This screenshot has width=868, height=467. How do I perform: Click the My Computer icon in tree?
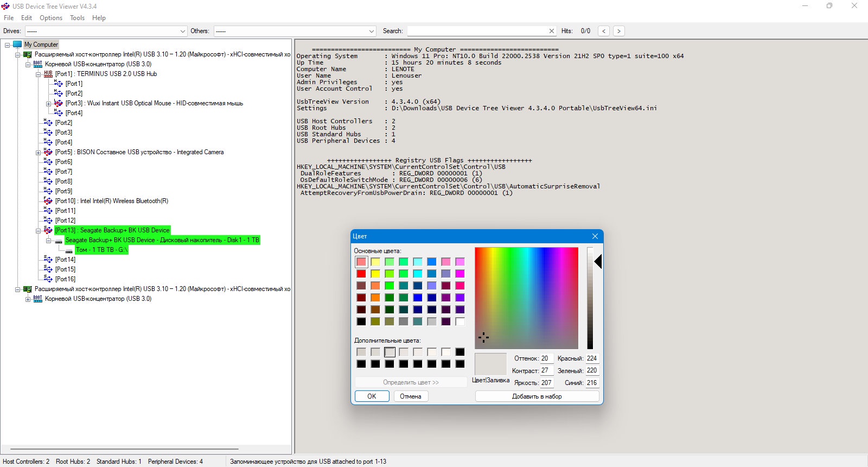coord(17,45)
